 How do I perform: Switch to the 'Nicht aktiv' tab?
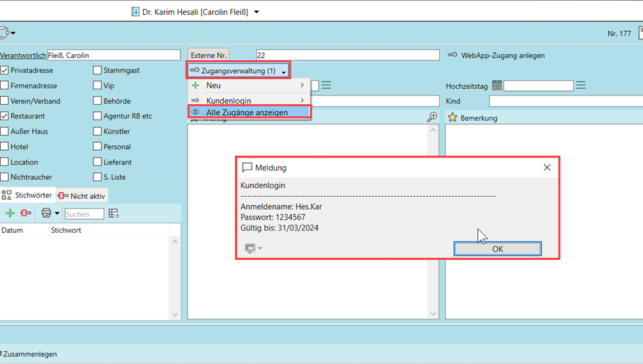[x=82, y=196]
